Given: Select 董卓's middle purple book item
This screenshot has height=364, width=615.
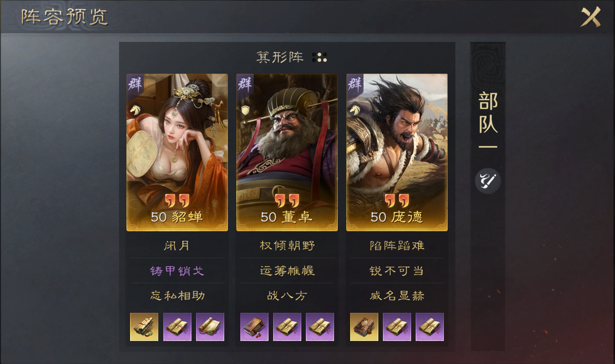Looking at the screenshot, I should [287, 327].
